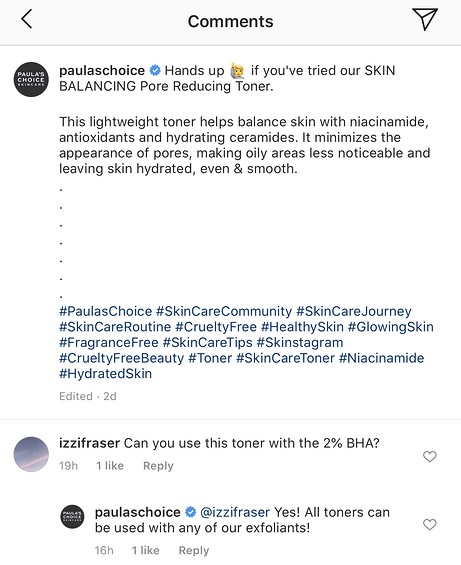Image resolution: width=461 pixels, height=565 pixels.
Task: Like paulaschoice's reply with the heart icon
Action: [x=429, y=524]
